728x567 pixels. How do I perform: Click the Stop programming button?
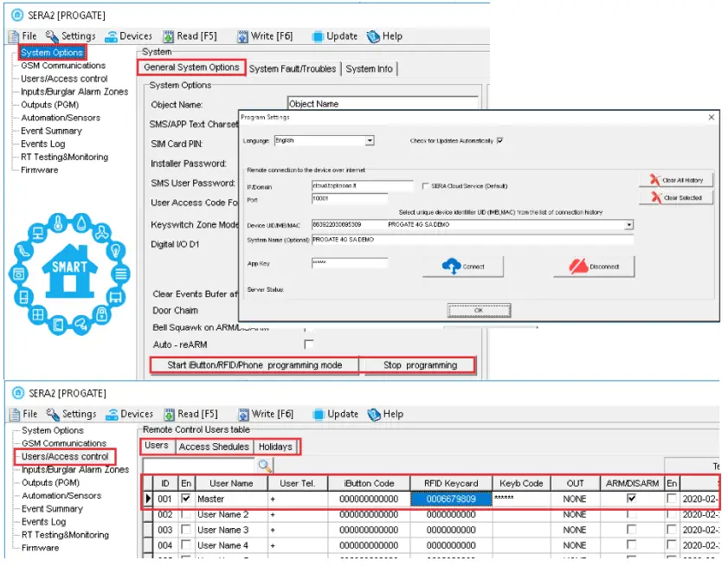tap(420, 365)
